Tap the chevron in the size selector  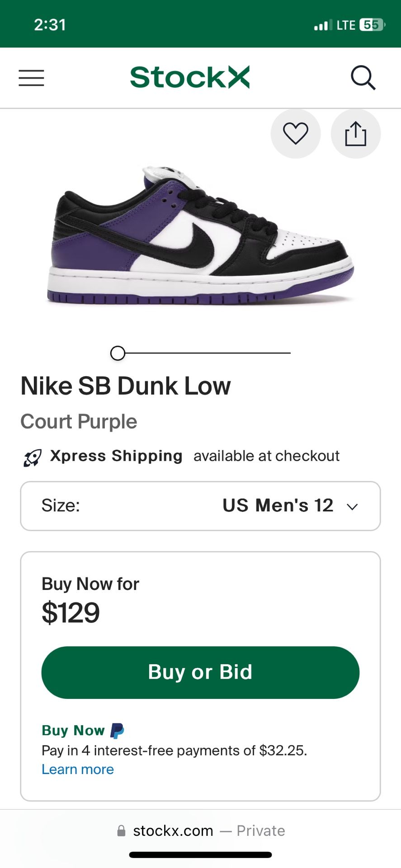point(352,507)
